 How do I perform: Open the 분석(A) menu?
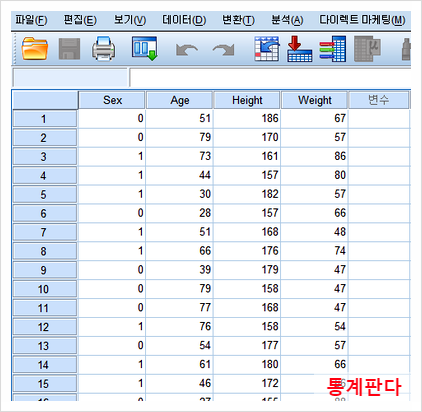pyautogui.click(x=287, y=20)
